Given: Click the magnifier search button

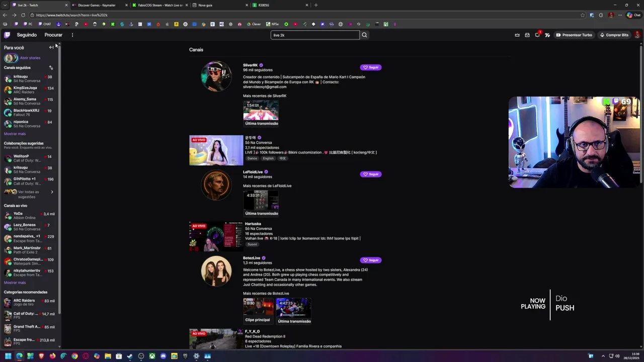Looking at the screenshot, I should [364, 35].
